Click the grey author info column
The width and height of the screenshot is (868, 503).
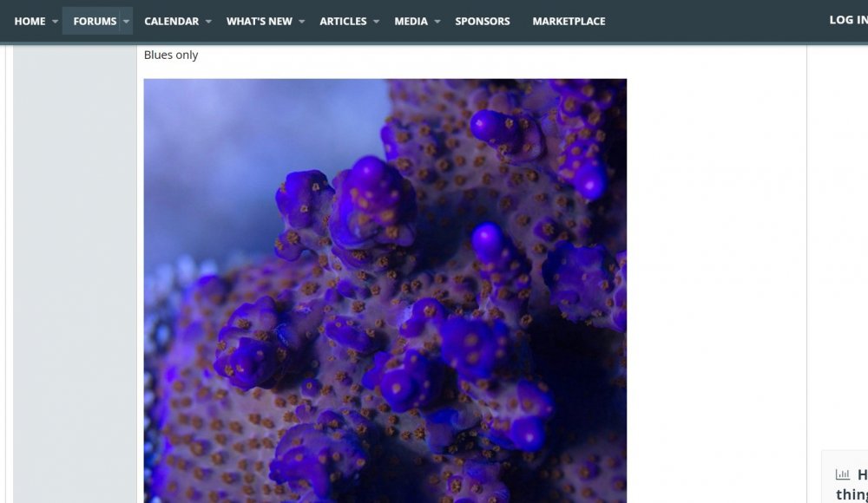coord(75,260)
